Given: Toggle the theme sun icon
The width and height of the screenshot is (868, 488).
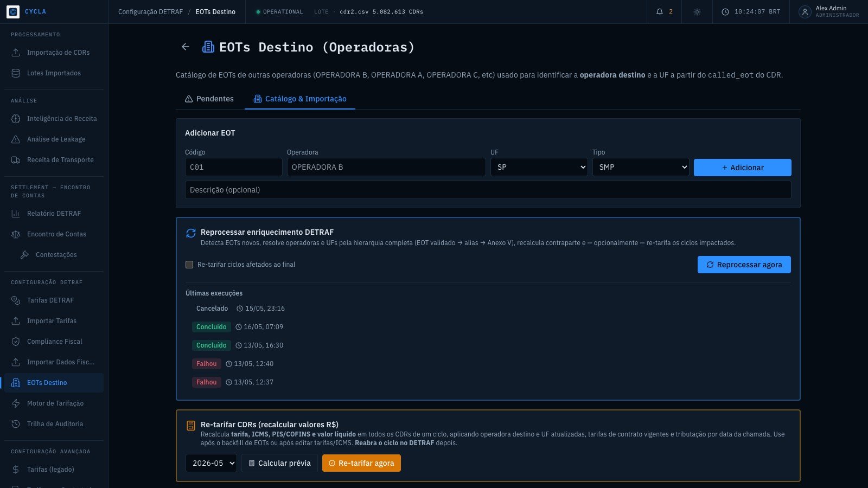Looking at the screenshot, I should pyautogui.click(x=697, y=11).
